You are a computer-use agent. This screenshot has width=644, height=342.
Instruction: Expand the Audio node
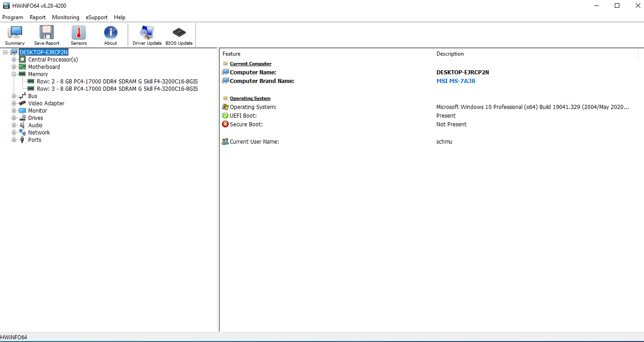(14, 125)
